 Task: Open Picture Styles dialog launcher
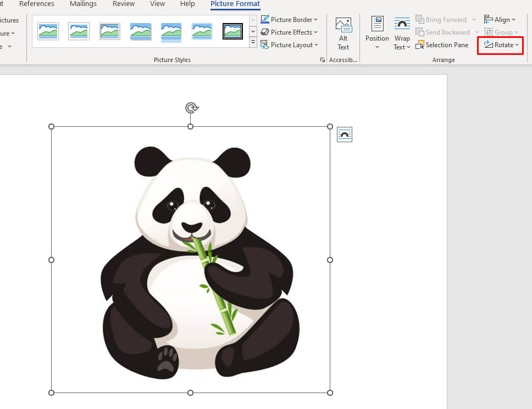(x=323, y=60)
